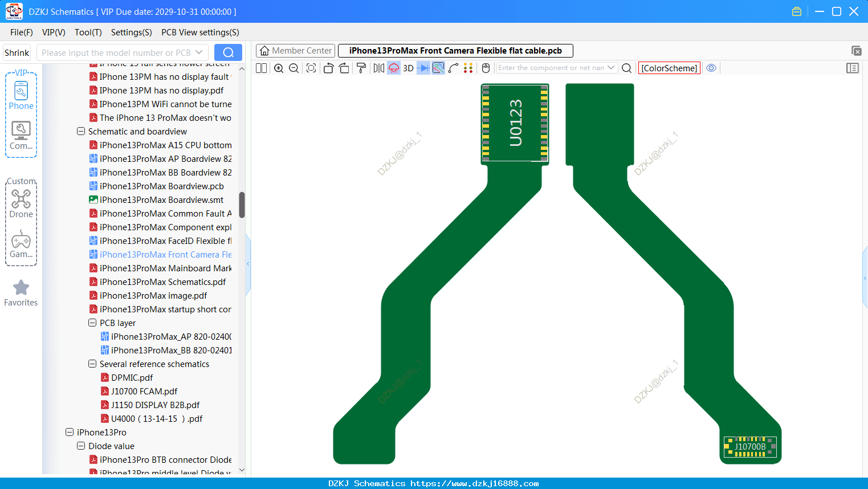Image resolution: width=868 pixels, height=489 pixels.
Task: Click the zoom in magnifier icon
Action: click(x=279, y=68)
